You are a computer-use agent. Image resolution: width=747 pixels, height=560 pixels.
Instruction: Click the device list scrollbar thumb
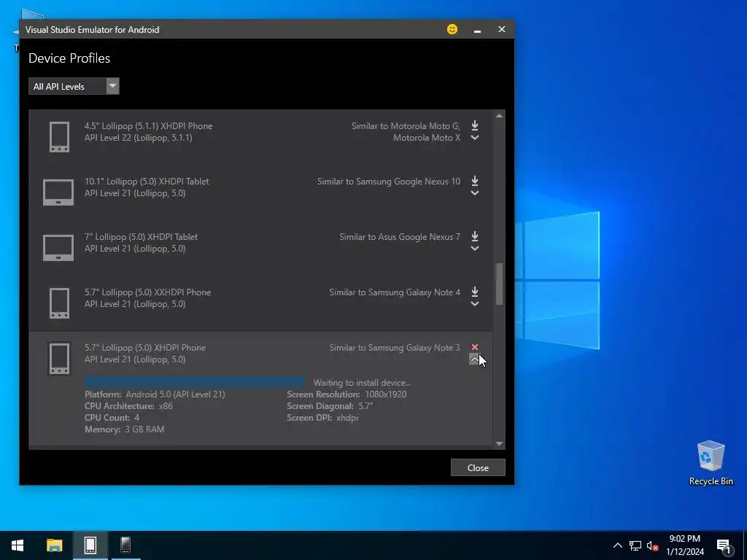click(x=499, y=284)
